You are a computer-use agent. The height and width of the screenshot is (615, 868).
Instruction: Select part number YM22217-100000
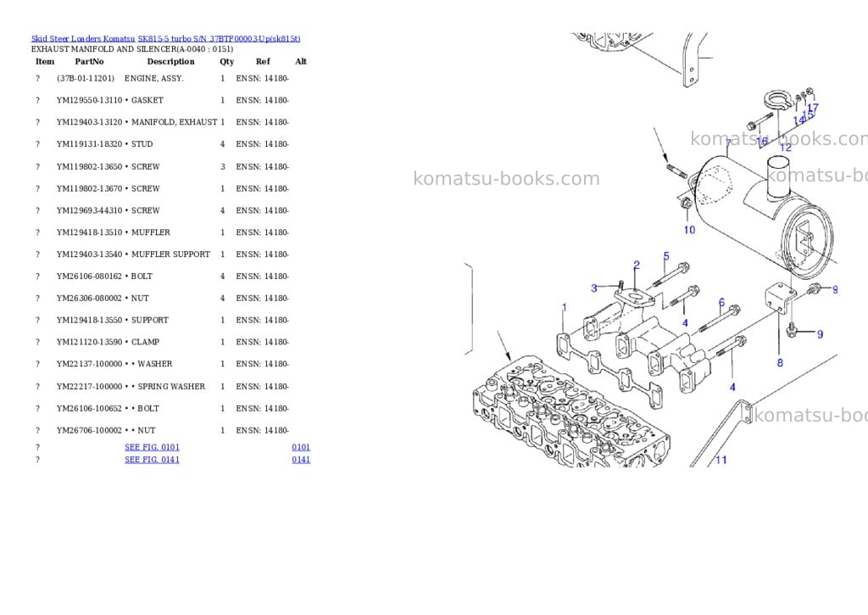pyautogui.click(x=89, y=387)
